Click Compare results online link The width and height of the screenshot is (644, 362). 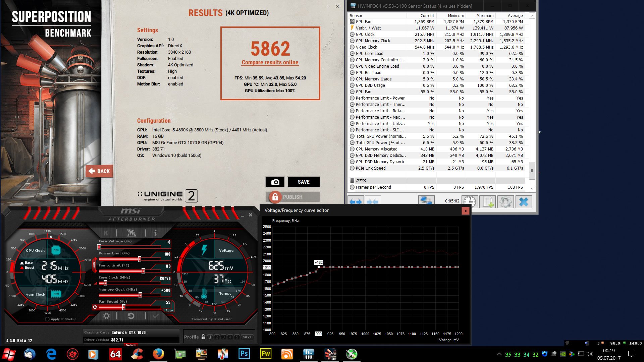click(x=270, y=62)
